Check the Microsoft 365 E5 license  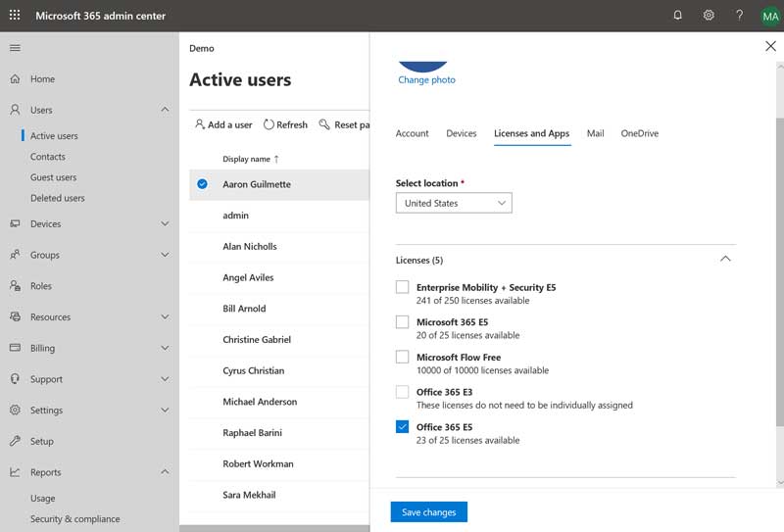point(402,322)
